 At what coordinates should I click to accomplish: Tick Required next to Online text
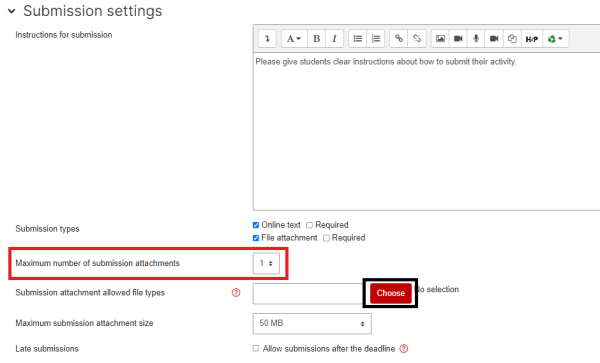(310, 225)
